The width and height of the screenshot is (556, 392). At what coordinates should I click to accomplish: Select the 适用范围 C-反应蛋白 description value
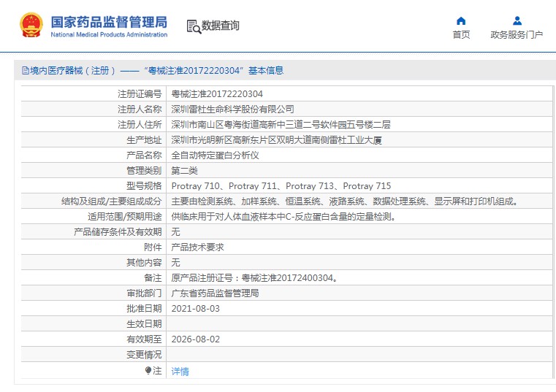pyautogui.click(x=283, y=217)
